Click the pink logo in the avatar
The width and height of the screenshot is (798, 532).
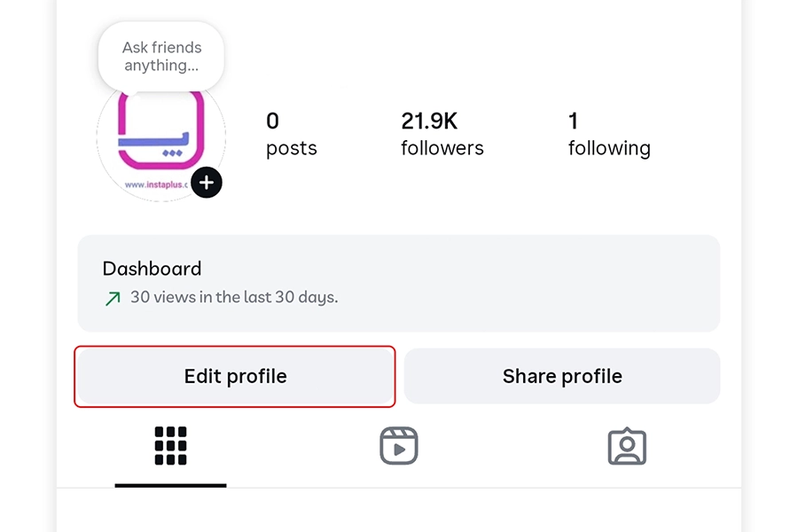[x=160, y=133]
